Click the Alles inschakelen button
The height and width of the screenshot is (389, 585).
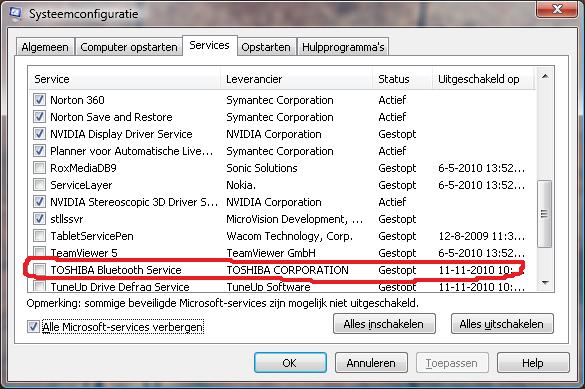pyautogui.click(x=384, y=324)
